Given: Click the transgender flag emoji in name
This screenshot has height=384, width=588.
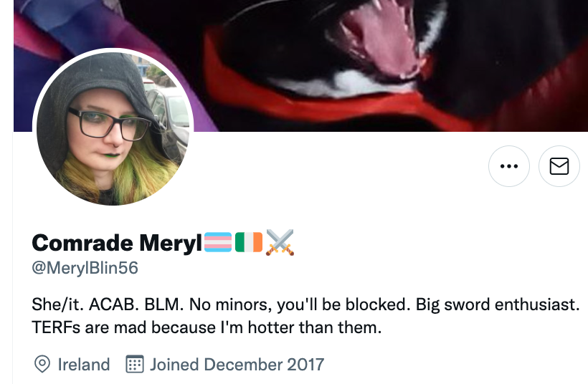Looking at the screenshot, I should point(218,242).
